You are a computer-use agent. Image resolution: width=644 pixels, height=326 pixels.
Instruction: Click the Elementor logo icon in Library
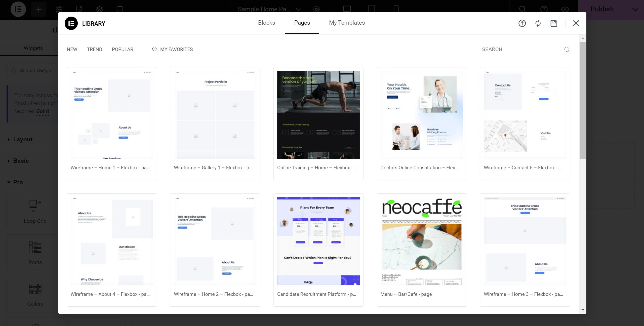tap(71, 23)
